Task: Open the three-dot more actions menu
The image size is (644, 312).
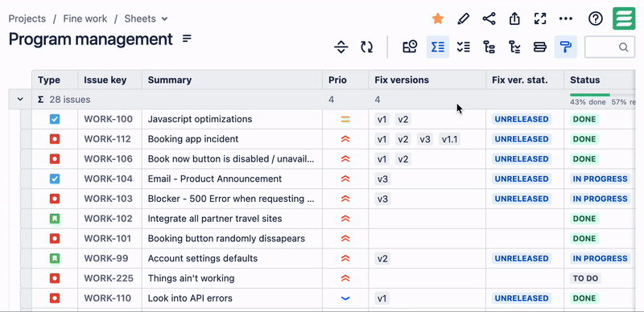Action: (x=566, y=18)
